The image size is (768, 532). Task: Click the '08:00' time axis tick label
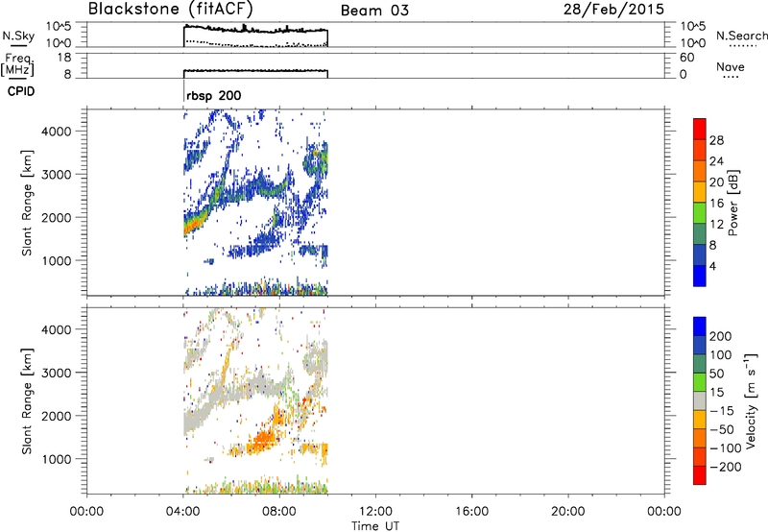[x=279, y=512]
